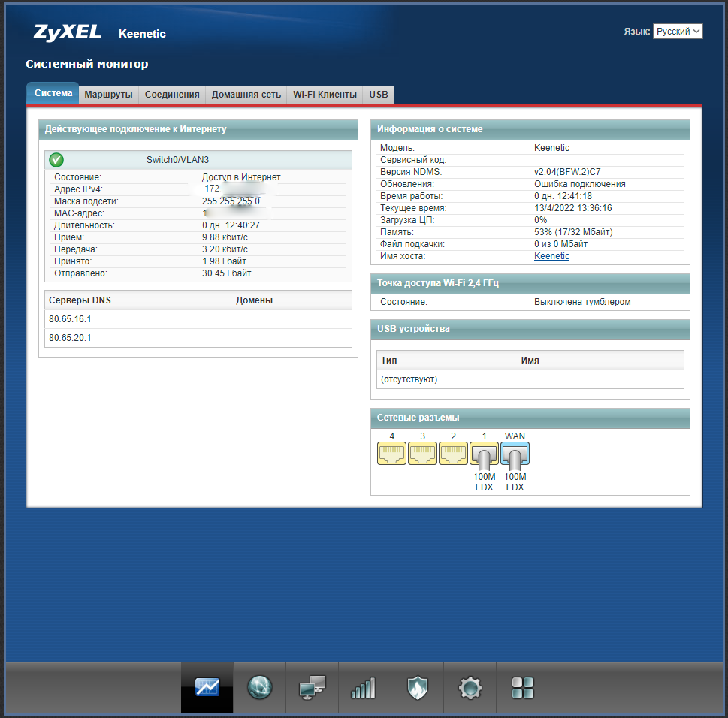Click the Сетевые разъемы panel header

[530, 418]
